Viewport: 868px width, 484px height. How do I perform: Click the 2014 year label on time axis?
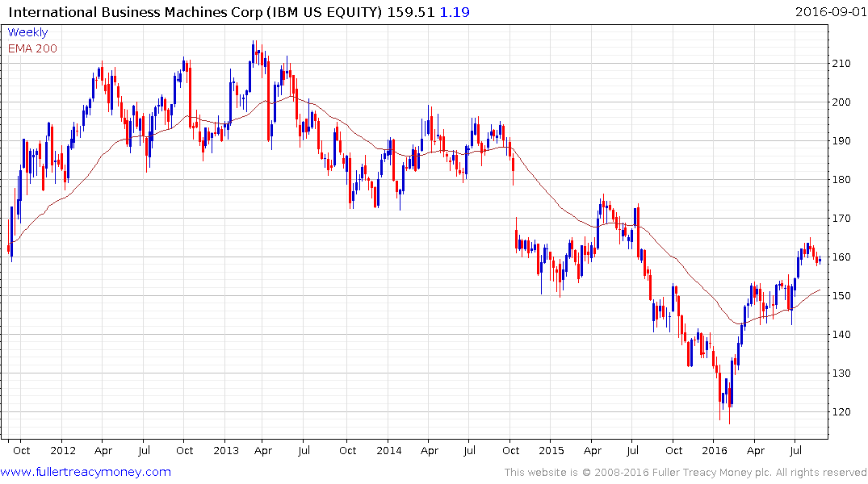tap(388, 450)
